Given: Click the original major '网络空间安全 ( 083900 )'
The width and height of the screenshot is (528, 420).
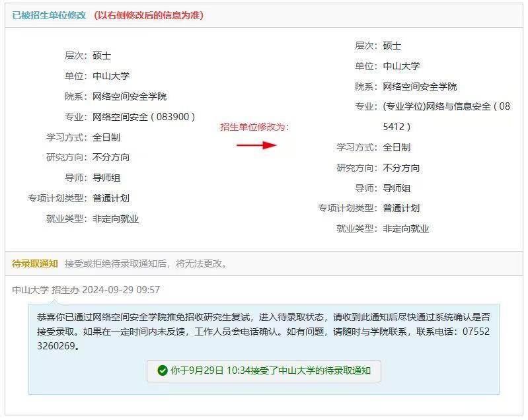Looking at the screenshot, I should tap(144, 117).
